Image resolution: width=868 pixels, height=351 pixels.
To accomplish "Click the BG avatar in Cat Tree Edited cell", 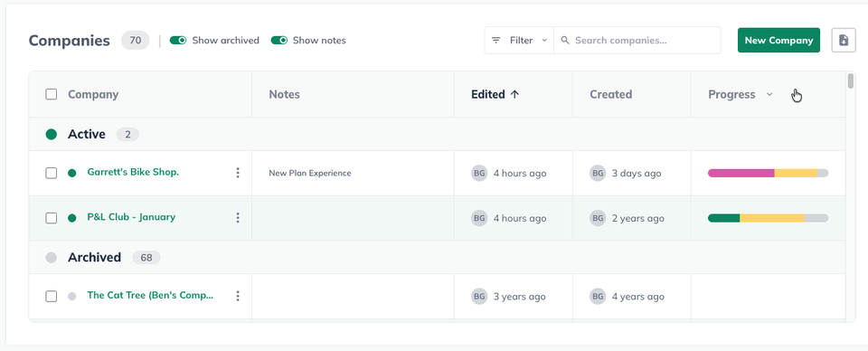I will pyautogui.click(x=479, y=296).
